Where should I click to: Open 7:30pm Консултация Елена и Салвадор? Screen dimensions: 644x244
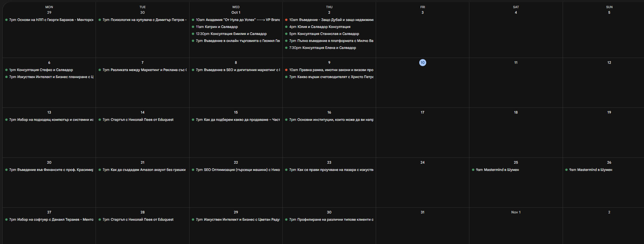[322, 48]
